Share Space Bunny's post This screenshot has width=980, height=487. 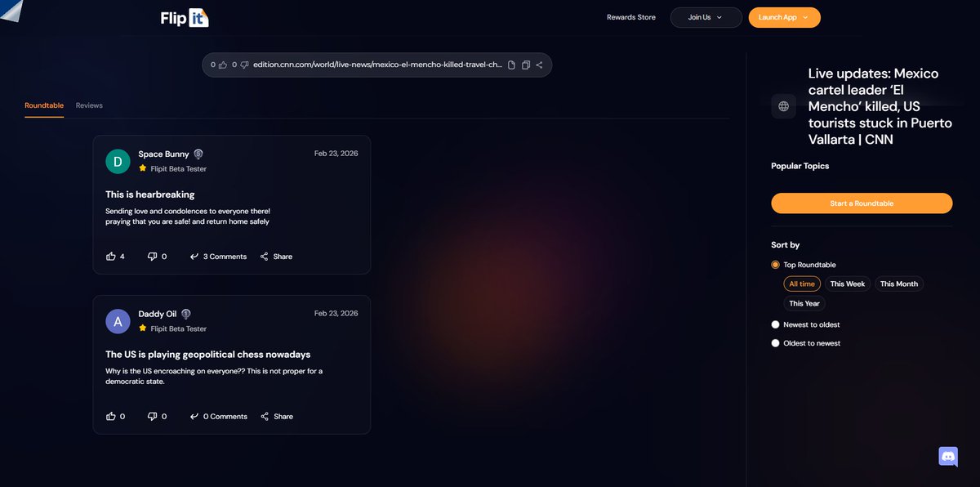[x=276, y=257]
